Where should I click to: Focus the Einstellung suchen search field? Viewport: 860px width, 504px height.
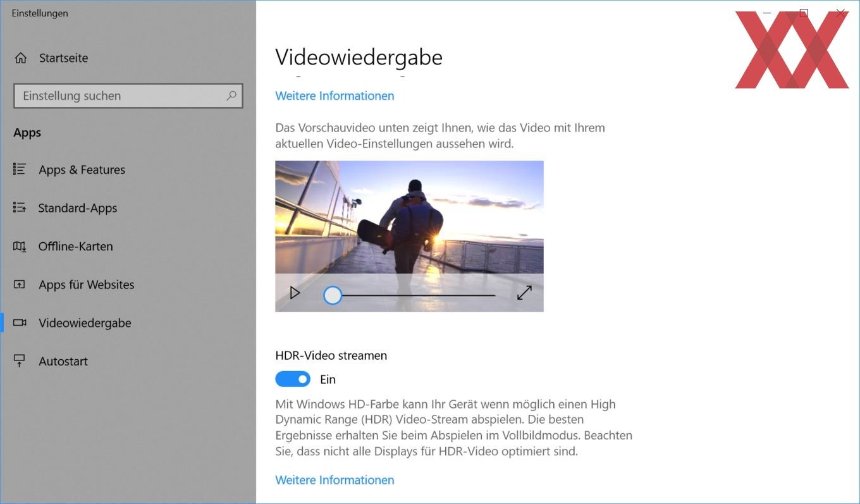(128, 95)
